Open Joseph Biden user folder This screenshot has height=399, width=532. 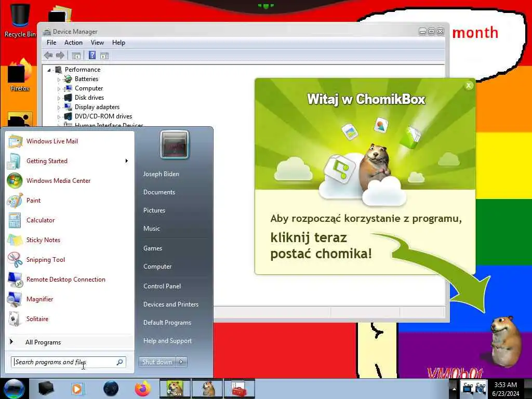click(161, 174)
